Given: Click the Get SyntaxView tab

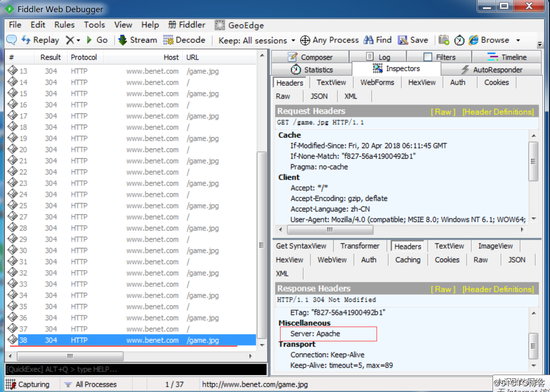Looking at the screenshot, I should pos(301,246).
